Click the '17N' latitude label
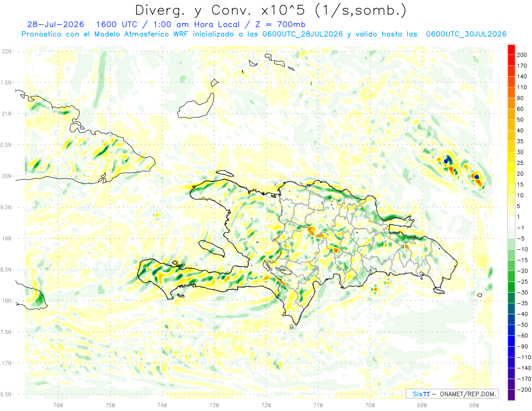The image size is (532, 411). coord(6,363)
